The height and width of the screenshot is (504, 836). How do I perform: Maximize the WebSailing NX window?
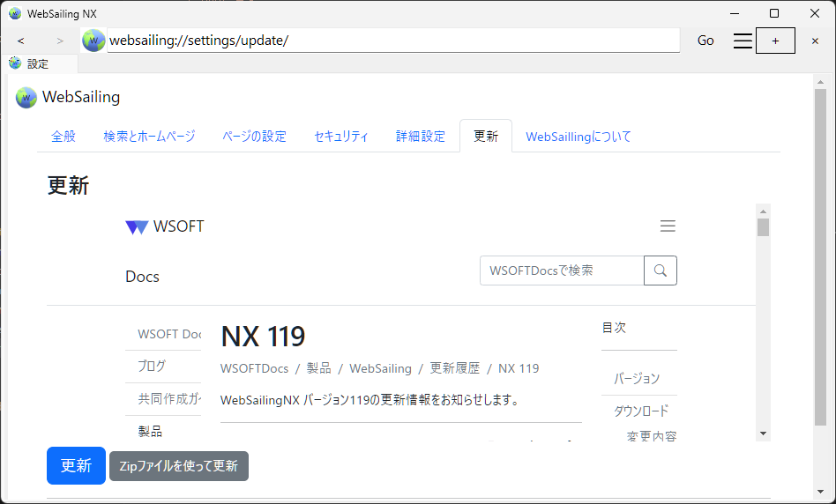point(774,13)
